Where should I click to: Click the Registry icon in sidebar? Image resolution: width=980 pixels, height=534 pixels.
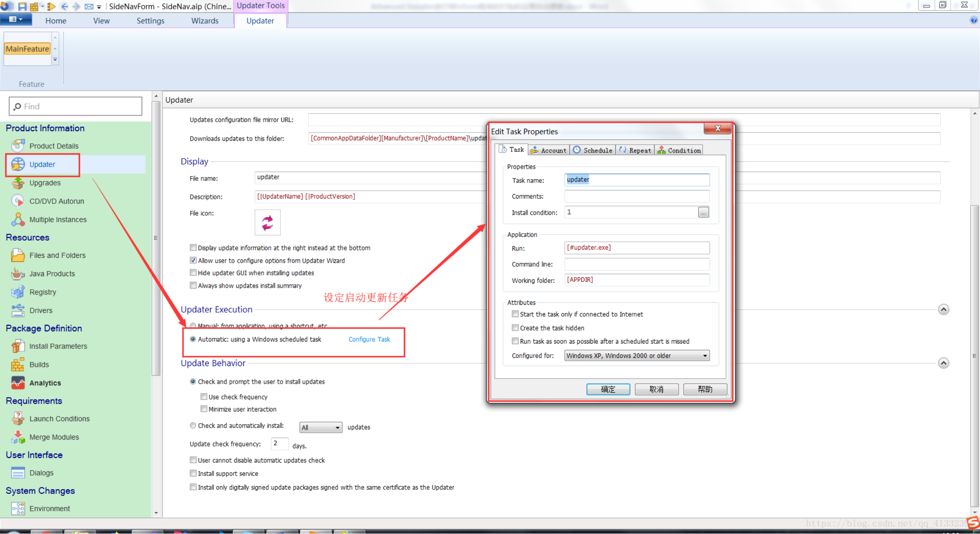18,292
